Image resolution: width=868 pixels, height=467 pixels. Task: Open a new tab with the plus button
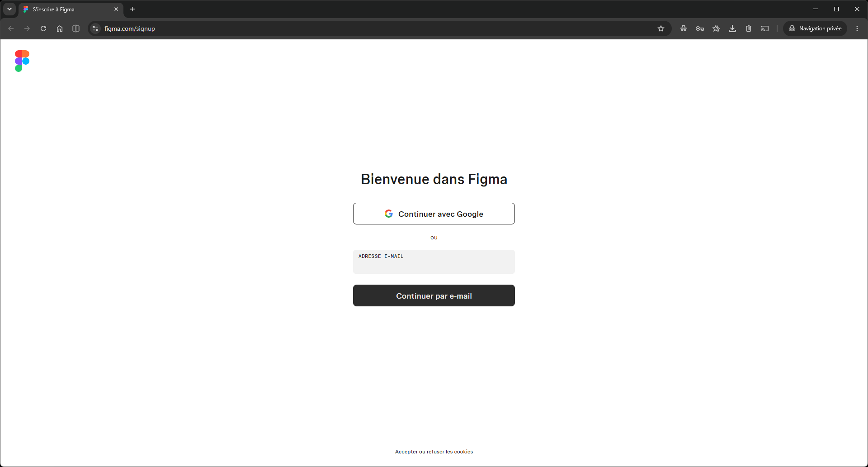click(132, 9)
